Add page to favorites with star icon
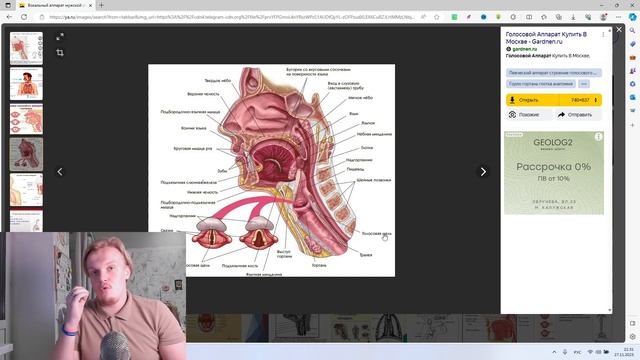 (437, 17)
